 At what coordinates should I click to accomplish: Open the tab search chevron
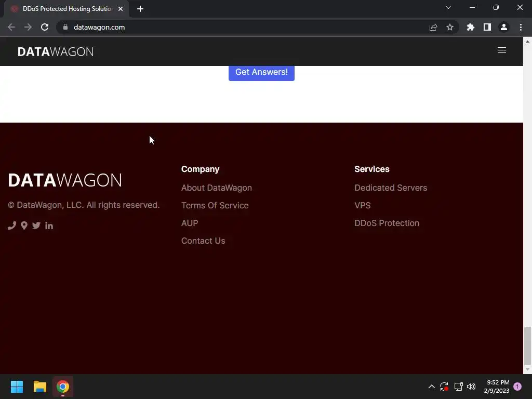(x=448, y=7)
